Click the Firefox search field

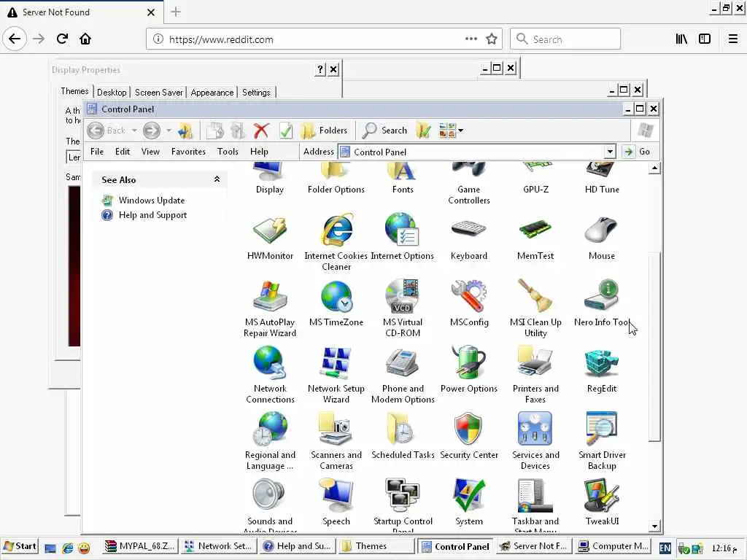coord(565,39)
